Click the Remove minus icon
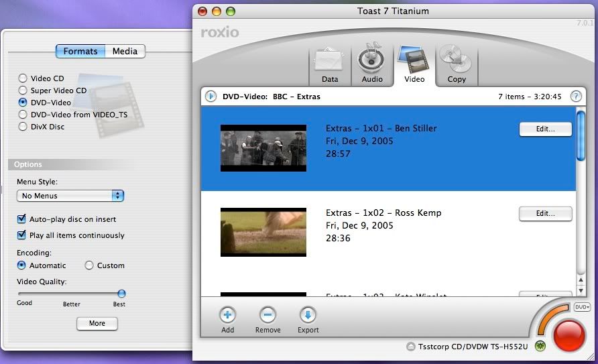This screenshot has width=598, height=364. 267,314
